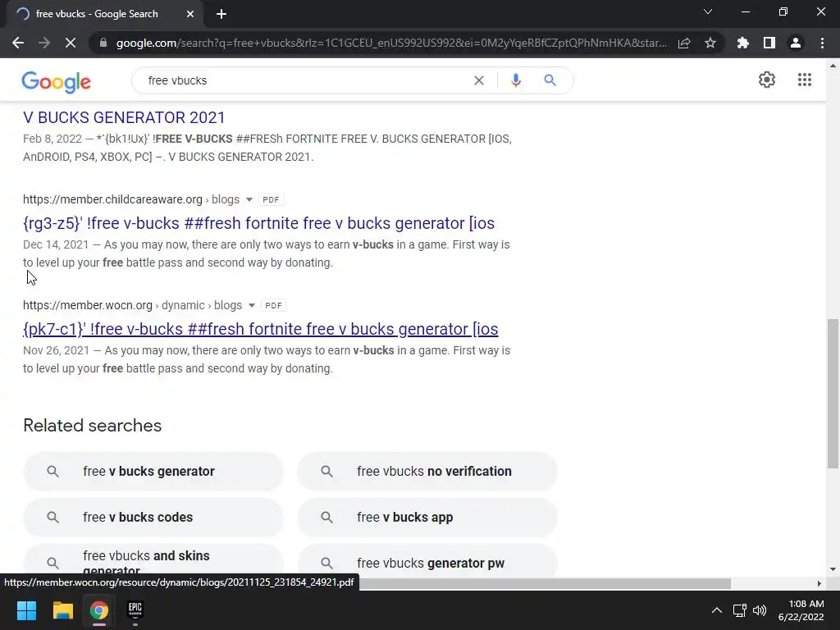Open the Google apps grid
The image size is (840, 630).
[804, 80]
